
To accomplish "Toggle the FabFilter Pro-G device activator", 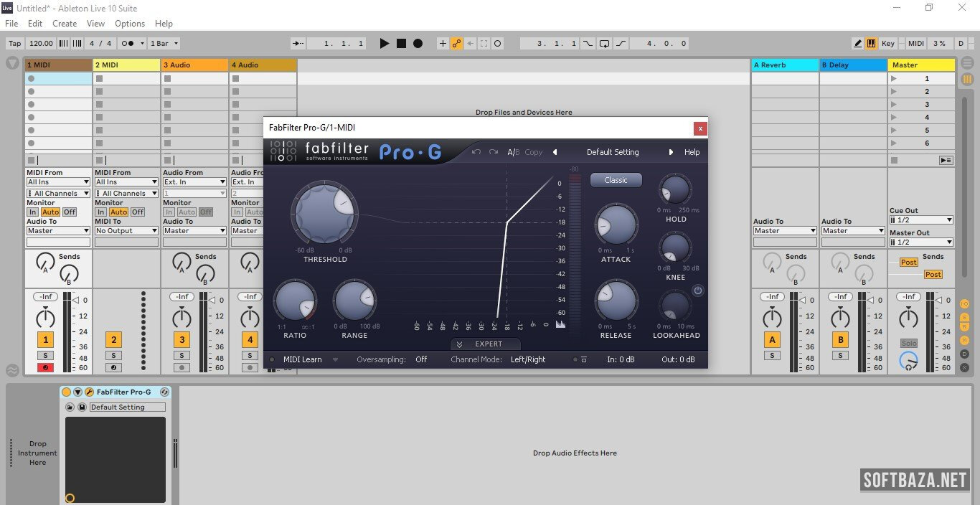I will [66, 392].
